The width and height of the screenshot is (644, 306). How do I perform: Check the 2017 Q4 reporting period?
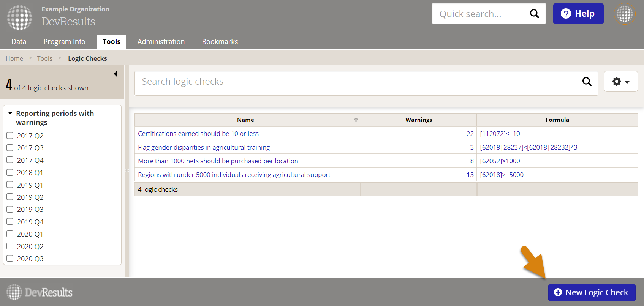coord(10,160)
